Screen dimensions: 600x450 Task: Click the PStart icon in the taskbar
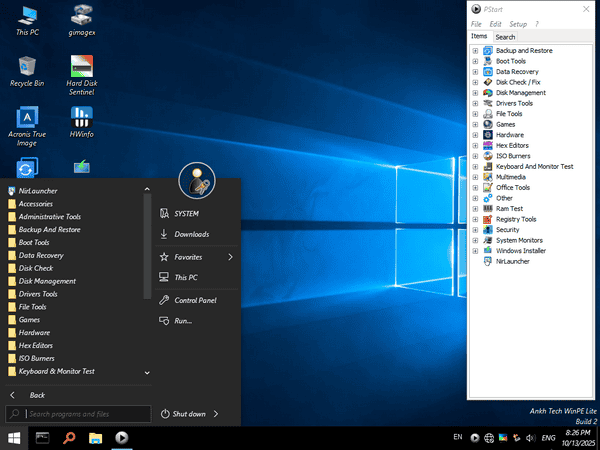pos(121,437)
